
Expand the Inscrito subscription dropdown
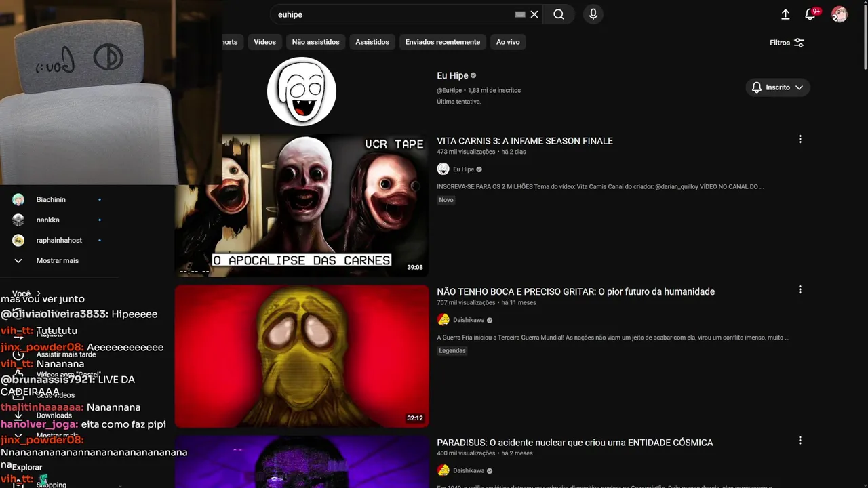pos(778,87)
